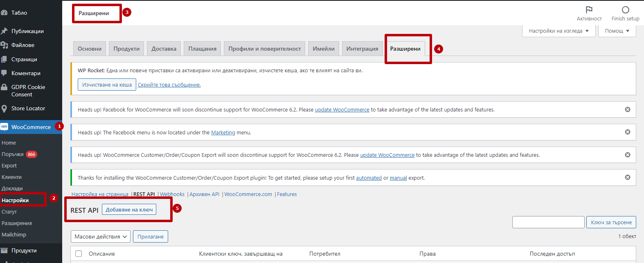Select the REST API sub-section link

pos(144,194)
